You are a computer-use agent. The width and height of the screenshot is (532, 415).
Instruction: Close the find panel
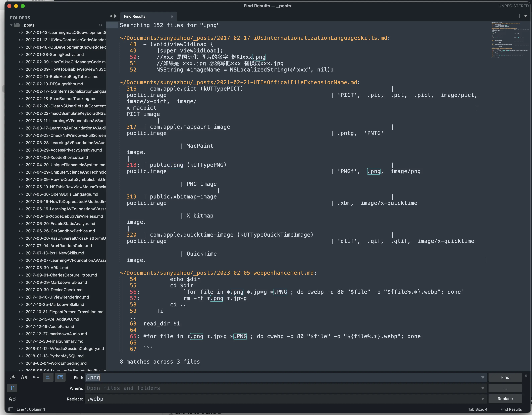[x=526, y=376]
